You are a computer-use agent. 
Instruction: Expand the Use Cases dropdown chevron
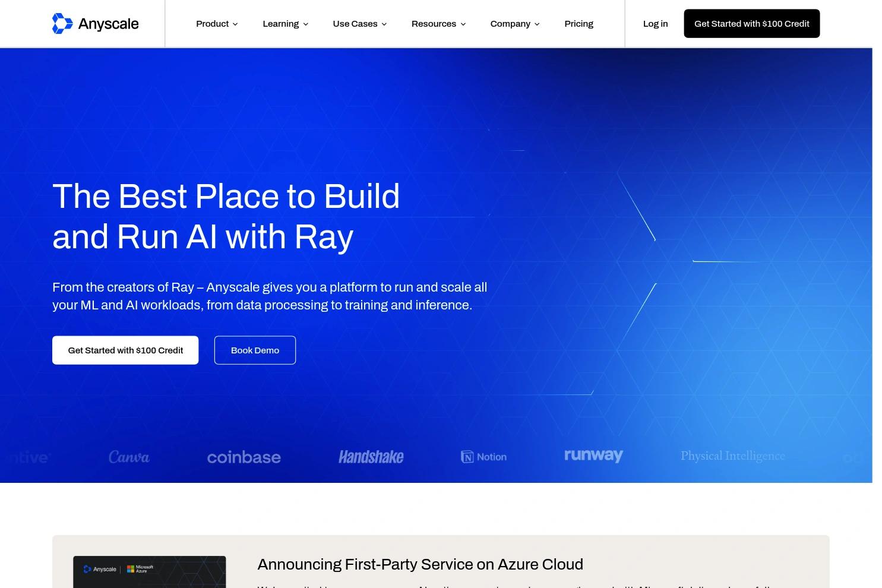[x=384, y=24]
